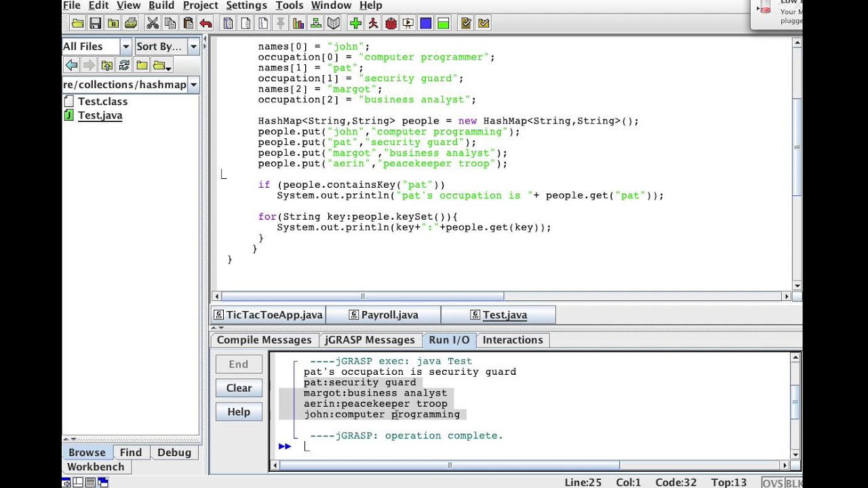
Task: Switch to the Compile Messages tab
Action: pyautogui.click(x=264, y=340)
